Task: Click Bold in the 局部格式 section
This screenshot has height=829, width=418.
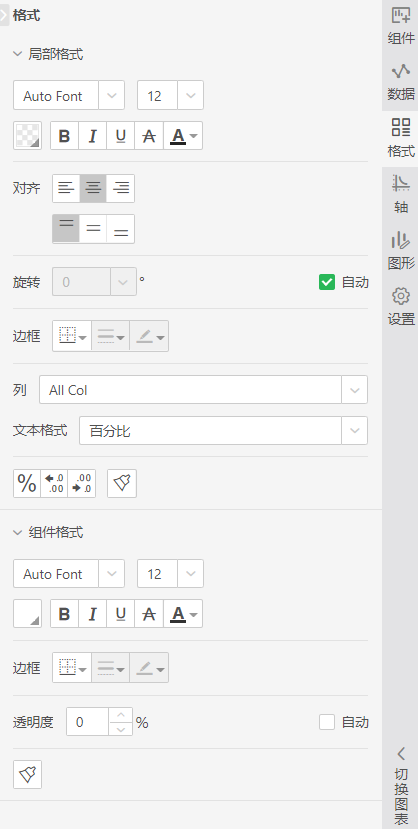Action: tap(64, 136)
